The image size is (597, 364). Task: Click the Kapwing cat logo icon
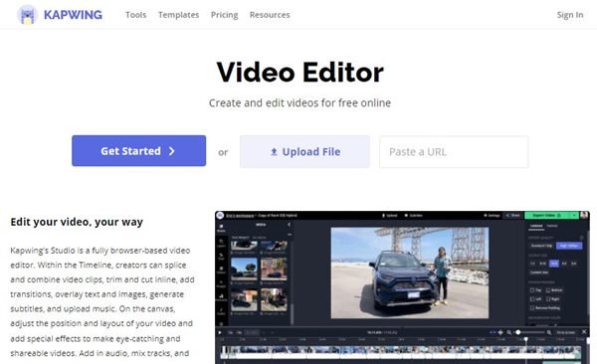coord(27,15)
